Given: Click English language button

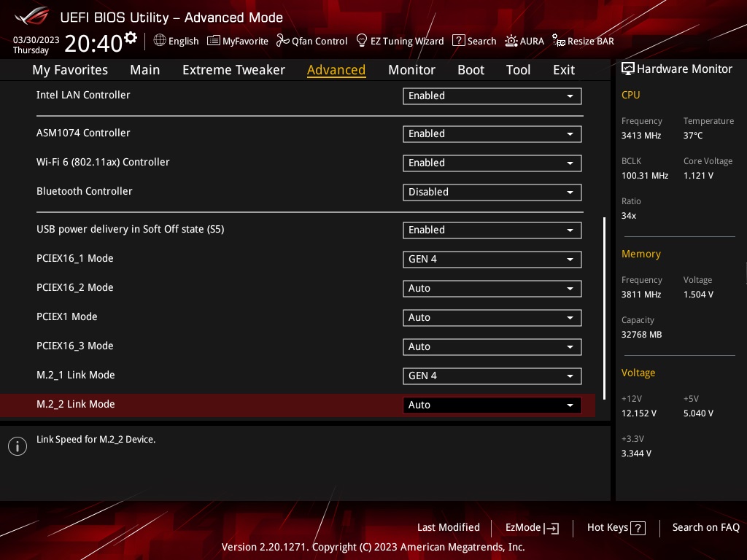Looking at the screenshot, I should click(183, 41).
